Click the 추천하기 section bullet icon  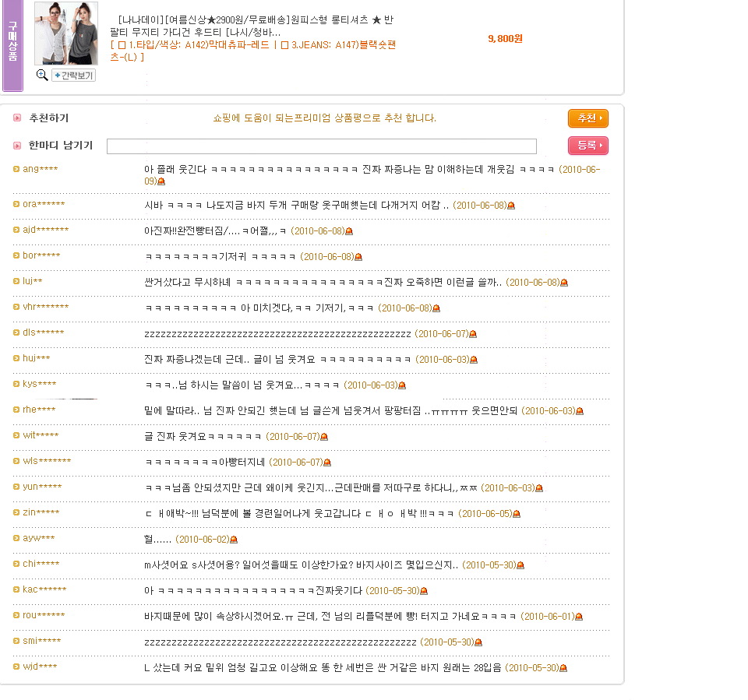tap(17, 118)
